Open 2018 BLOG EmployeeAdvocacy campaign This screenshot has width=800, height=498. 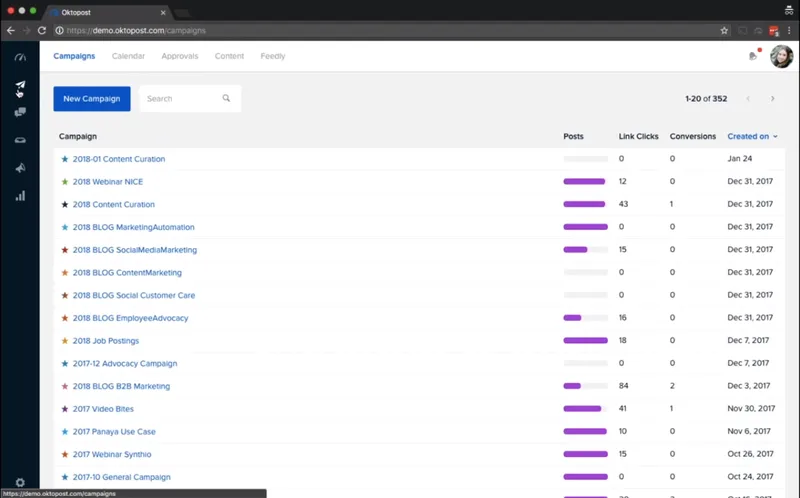tap(130, 318)
